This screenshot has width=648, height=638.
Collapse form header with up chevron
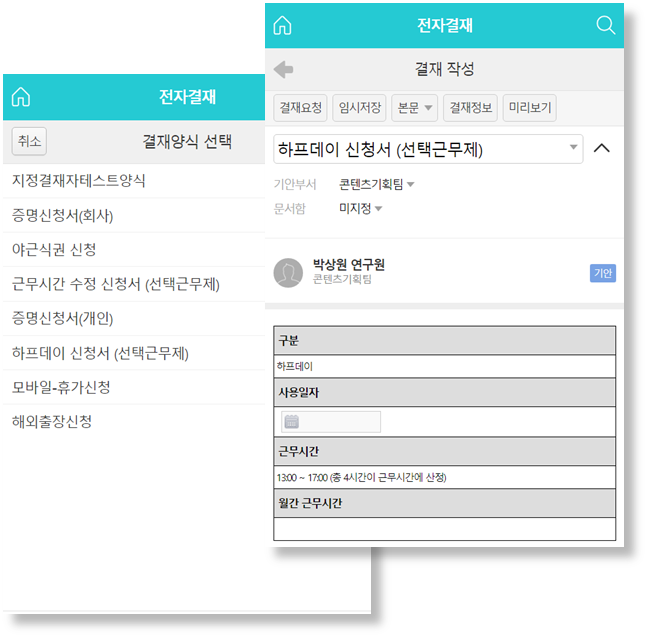click(602, 148)
